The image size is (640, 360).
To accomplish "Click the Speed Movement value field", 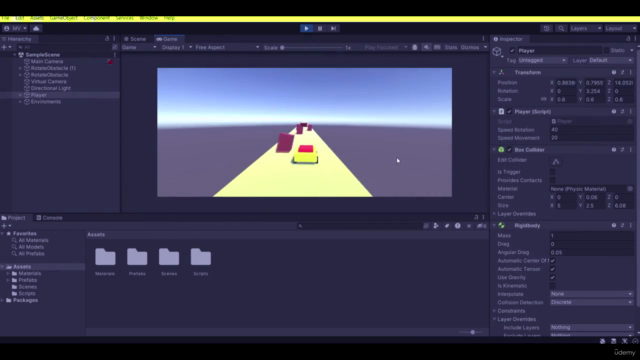I will coord(591,138).
